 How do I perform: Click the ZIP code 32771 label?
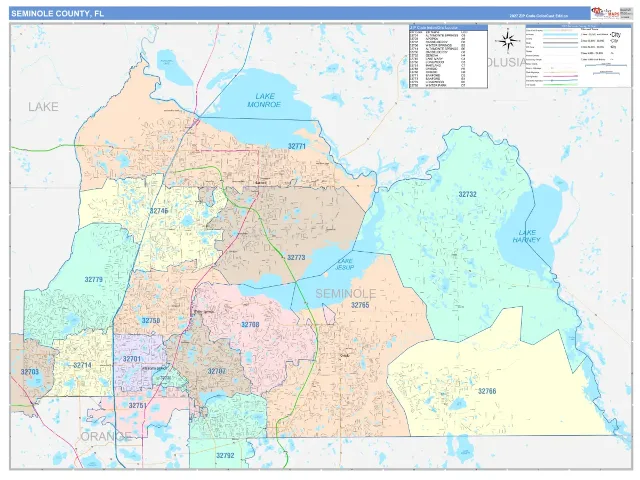(x=297, y=146)
